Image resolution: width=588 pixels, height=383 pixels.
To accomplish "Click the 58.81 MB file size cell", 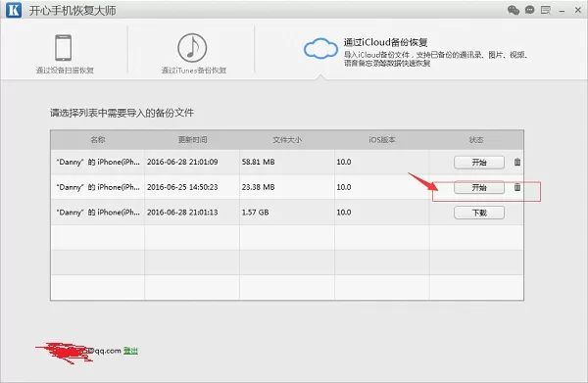I will pos(259,162).
